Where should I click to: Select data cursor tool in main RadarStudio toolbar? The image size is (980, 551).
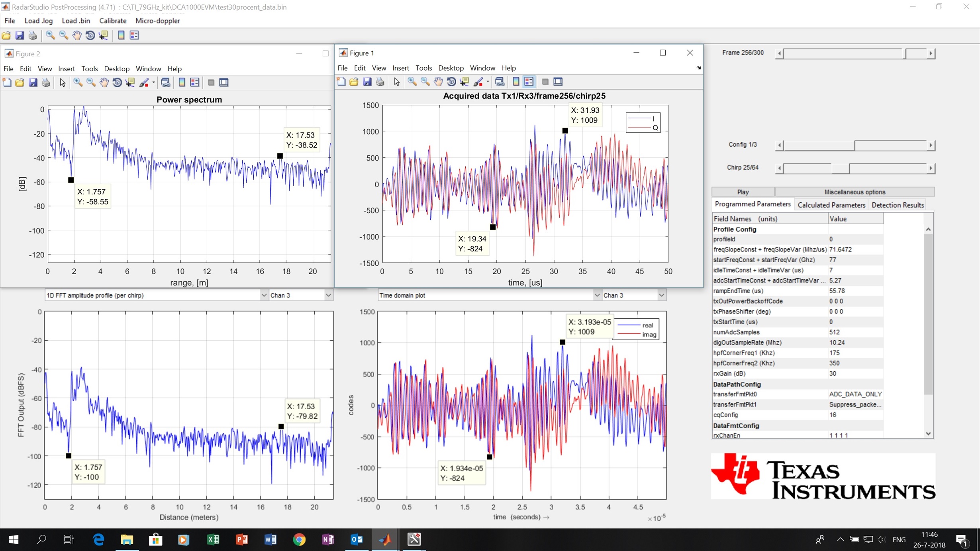(x=104, y=35)
